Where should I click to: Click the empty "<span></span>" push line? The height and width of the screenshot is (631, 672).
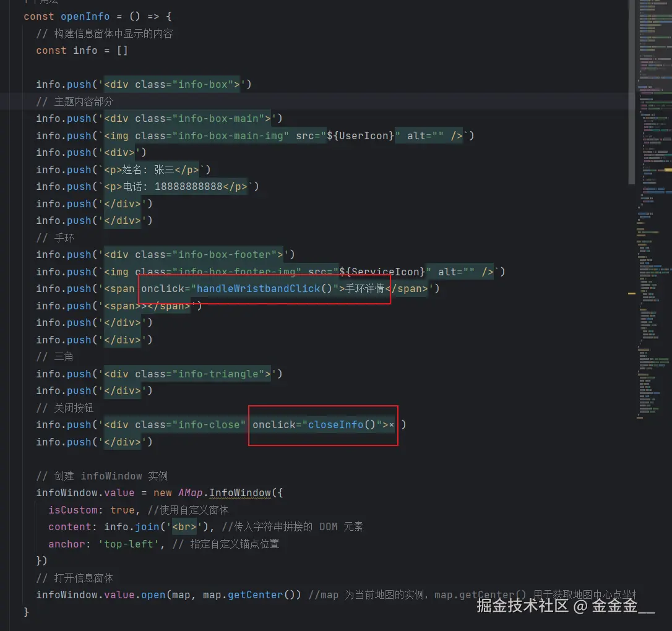[x=119, y=306]
